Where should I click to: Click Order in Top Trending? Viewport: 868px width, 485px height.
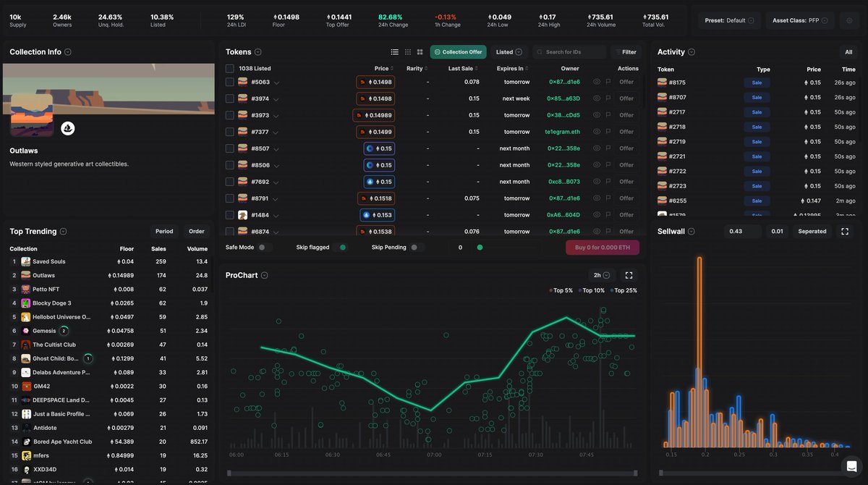(197, 232)
